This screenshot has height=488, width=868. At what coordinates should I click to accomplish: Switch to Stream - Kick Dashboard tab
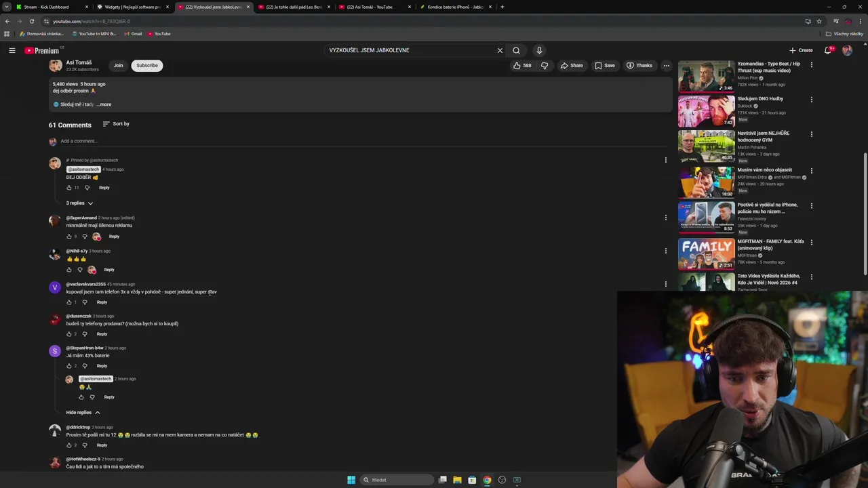53,7
